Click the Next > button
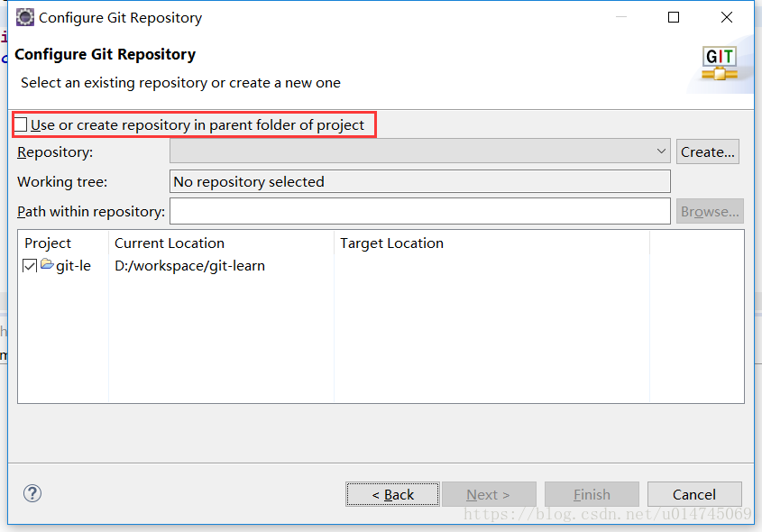 (x=489, y=494)
